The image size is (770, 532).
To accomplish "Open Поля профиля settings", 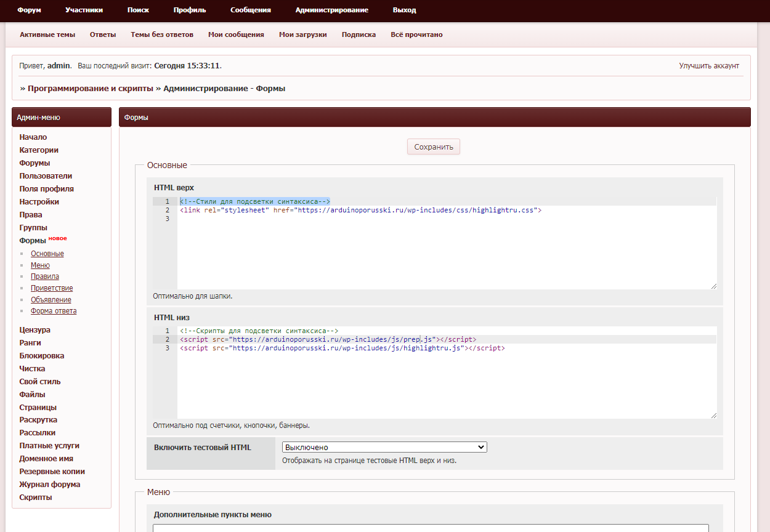I will [46, 189].
